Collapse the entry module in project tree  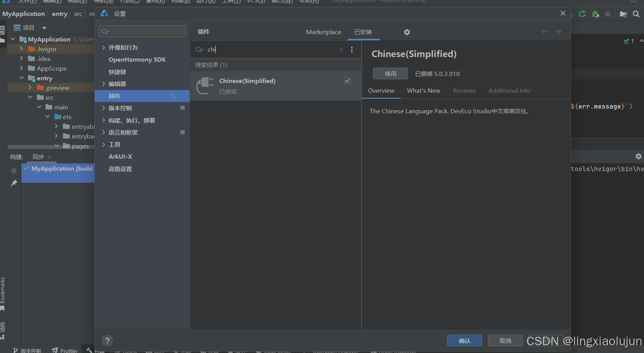pos(21,78)
